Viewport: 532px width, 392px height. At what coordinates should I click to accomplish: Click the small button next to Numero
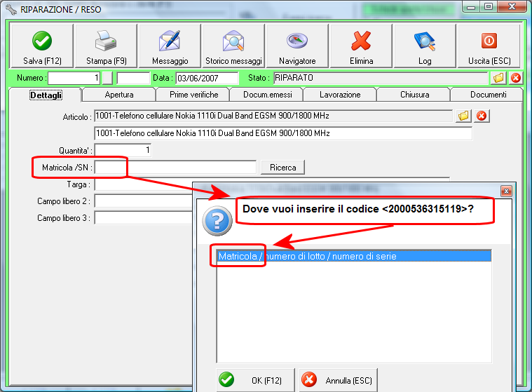[x=107, y=78]
